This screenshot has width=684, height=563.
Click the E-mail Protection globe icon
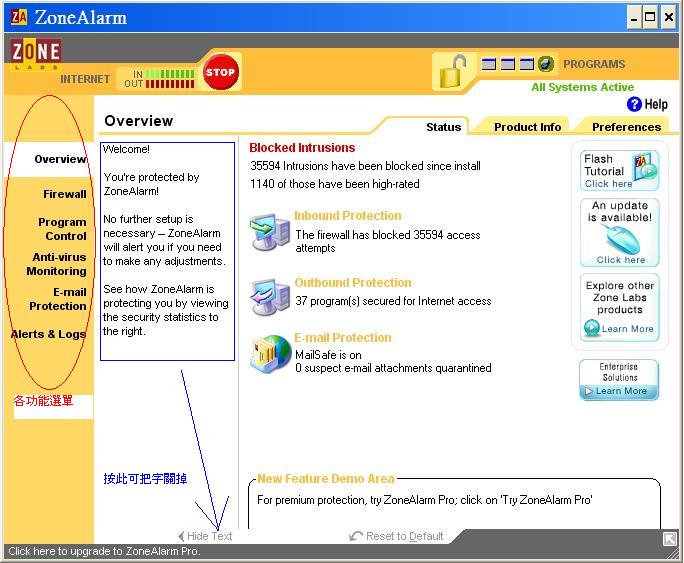[270, 354]
